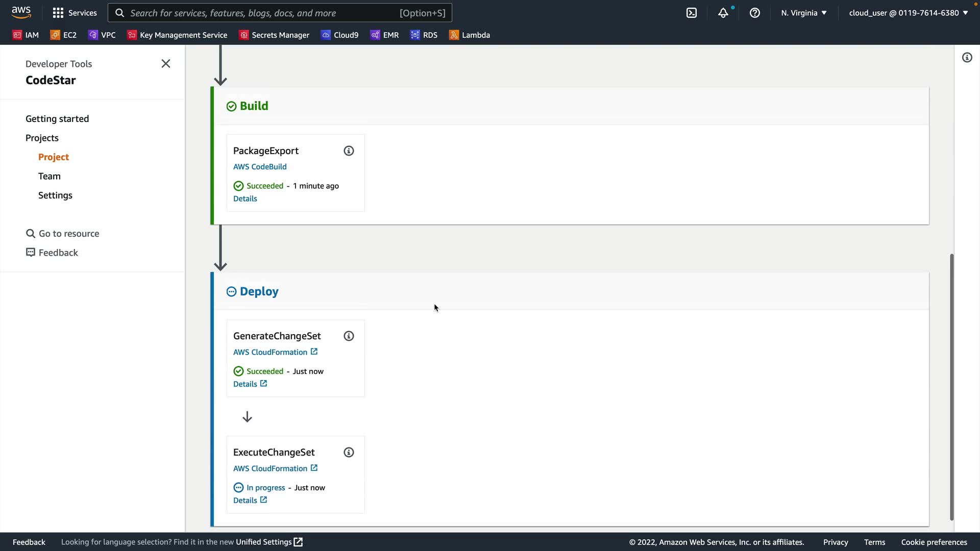
Task: Open Details link under PackageExport
Action: [x=245, y=198]
